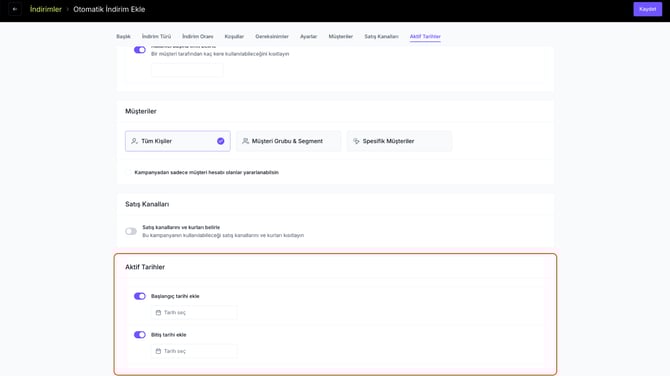The height and width of the screenshot is (376, 670).
Task: Check the customer-account-only campaign checkbox
Action: pos(128,172)
